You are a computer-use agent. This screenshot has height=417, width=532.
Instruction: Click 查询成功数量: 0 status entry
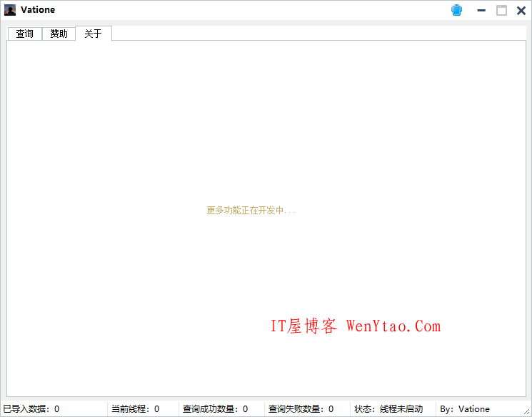pos(215,409)
